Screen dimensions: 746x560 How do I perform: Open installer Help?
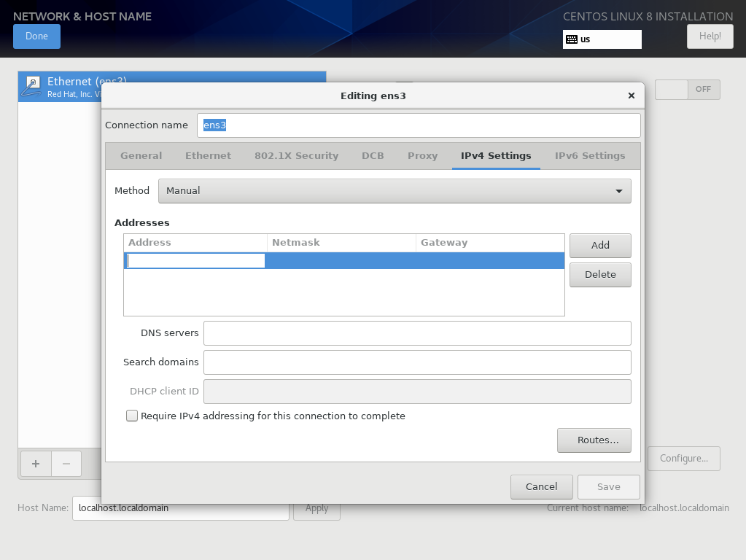(710, 36)
